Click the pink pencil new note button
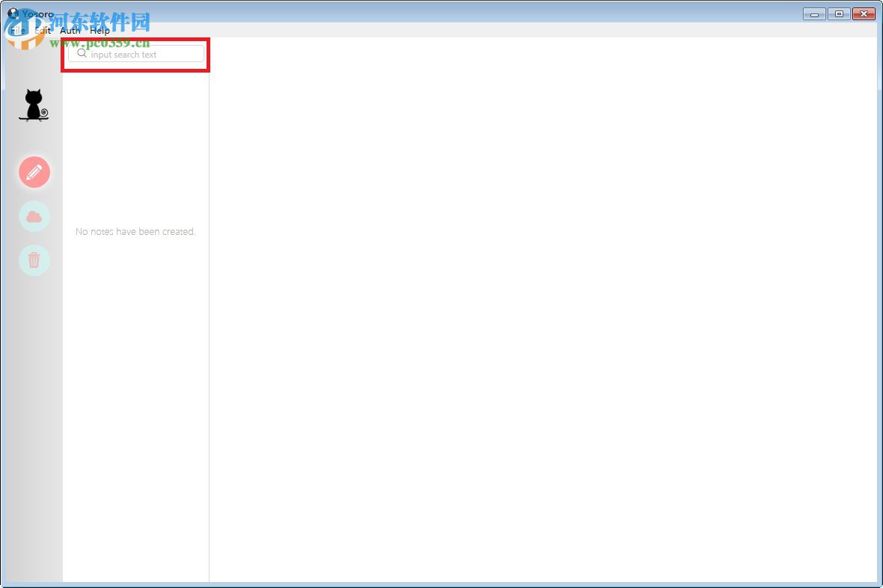Viewport: 883px width, 588px height. click(34, 172)
